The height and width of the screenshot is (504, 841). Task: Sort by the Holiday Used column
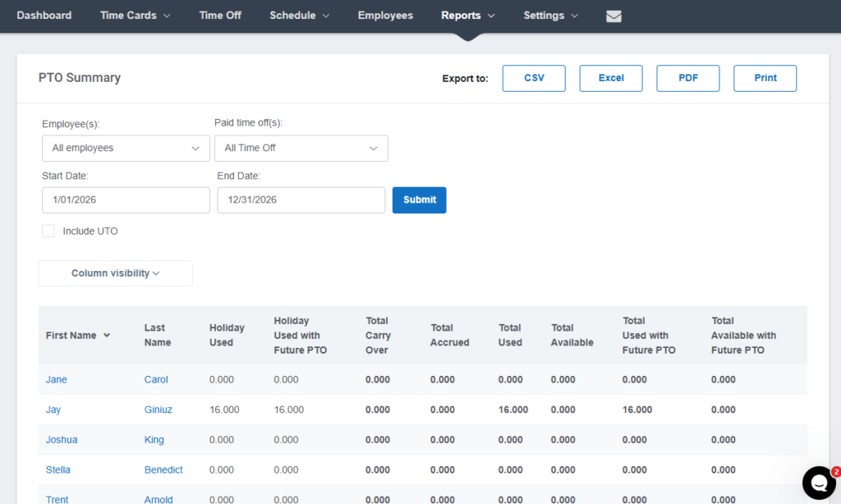(x=227, y=335)
